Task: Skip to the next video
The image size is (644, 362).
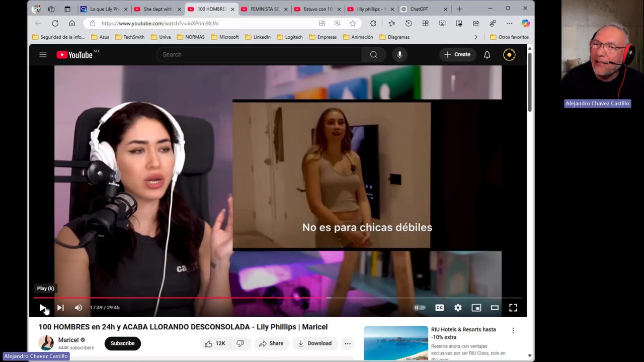Action: tap(60, 308)
